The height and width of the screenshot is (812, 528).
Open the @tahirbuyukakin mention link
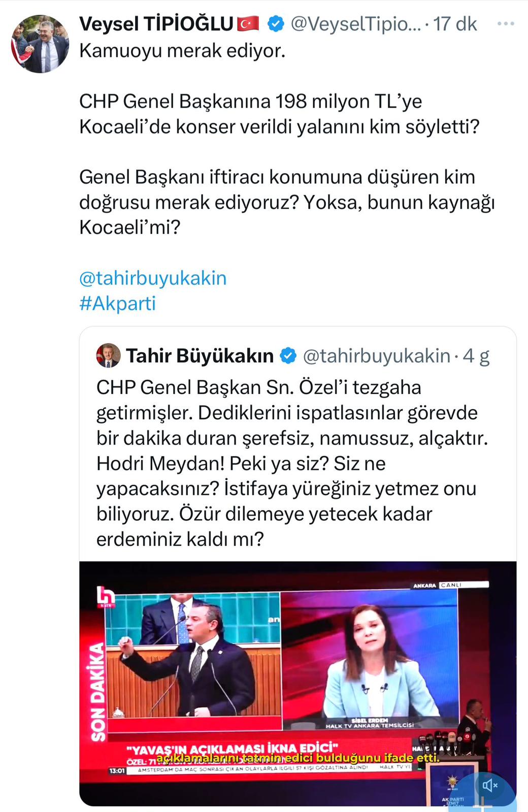(x=153, y=278)
